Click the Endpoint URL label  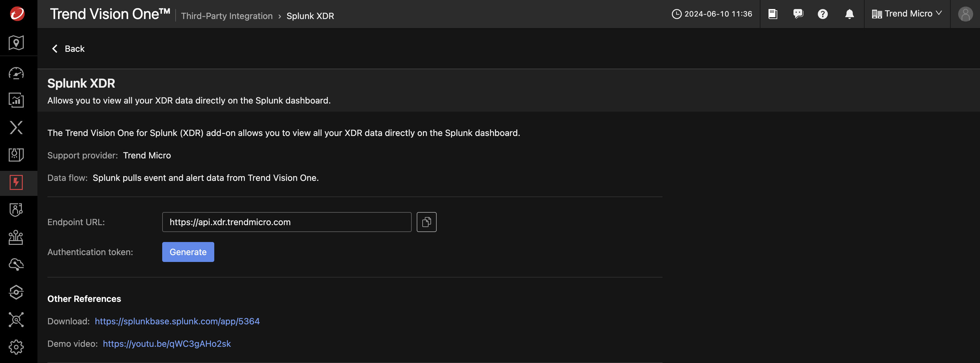pos(76,222)
